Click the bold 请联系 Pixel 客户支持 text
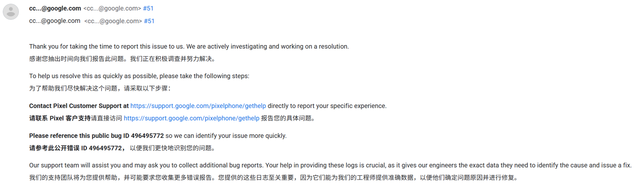The image size is (644, 189). [x=59, y=118]
